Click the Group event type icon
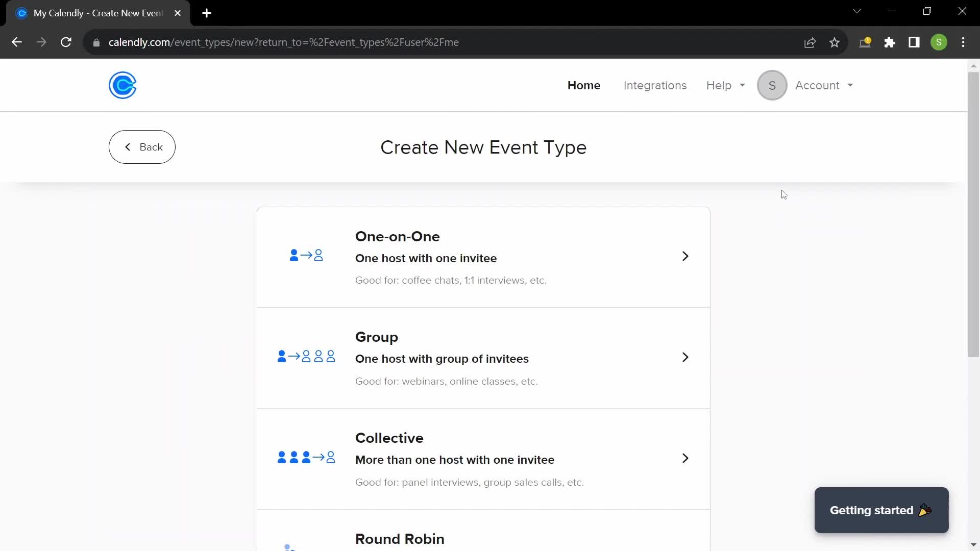 [306, 357]
